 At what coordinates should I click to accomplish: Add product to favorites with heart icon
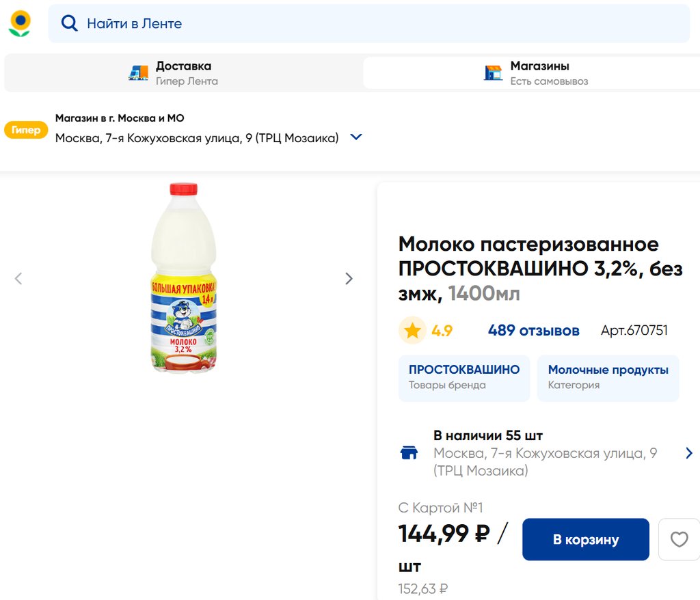click(679, 540)
